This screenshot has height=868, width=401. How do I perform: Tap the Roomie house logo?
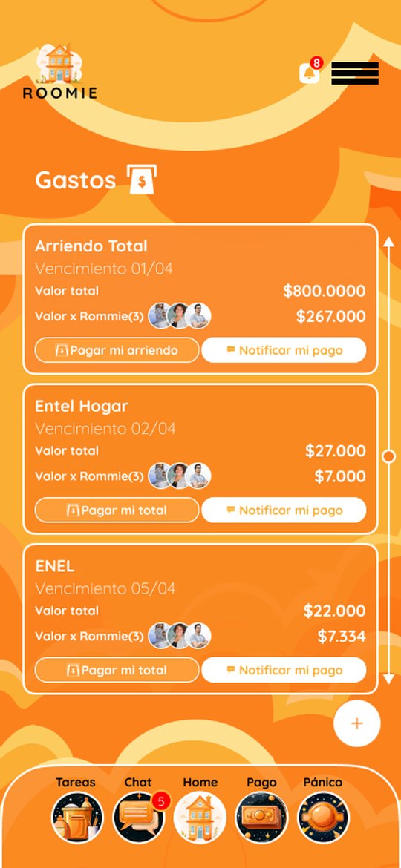click(59, 71)
